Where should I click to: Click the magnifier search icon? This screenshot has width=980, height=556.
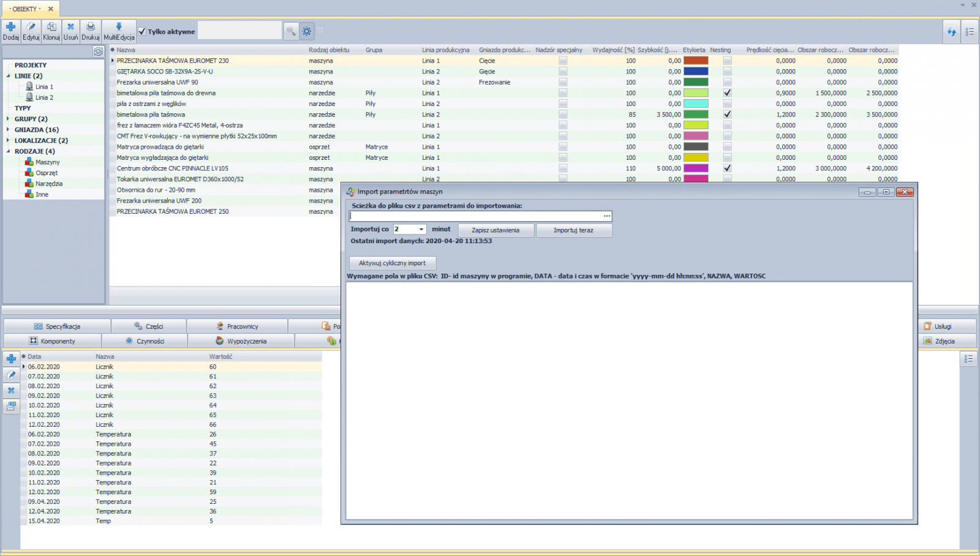click(x=291, y=31)
